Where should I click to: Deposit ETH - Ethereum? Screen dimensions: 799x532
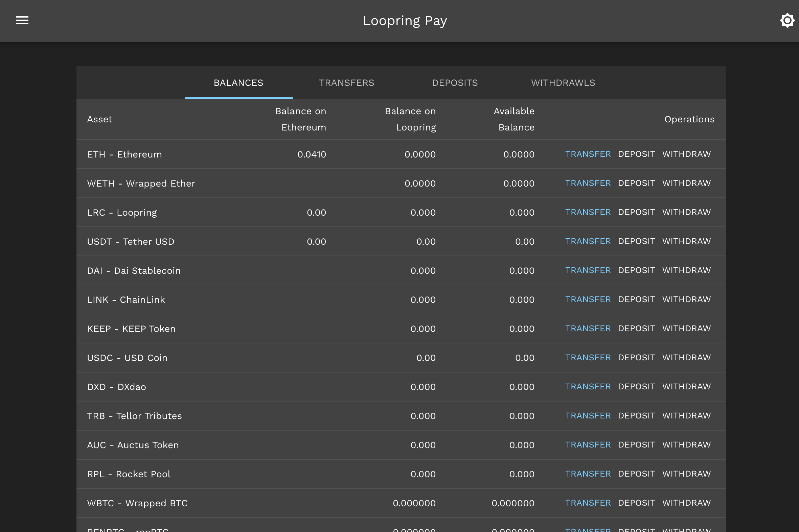pyautogui.click(x=636, y=154)
